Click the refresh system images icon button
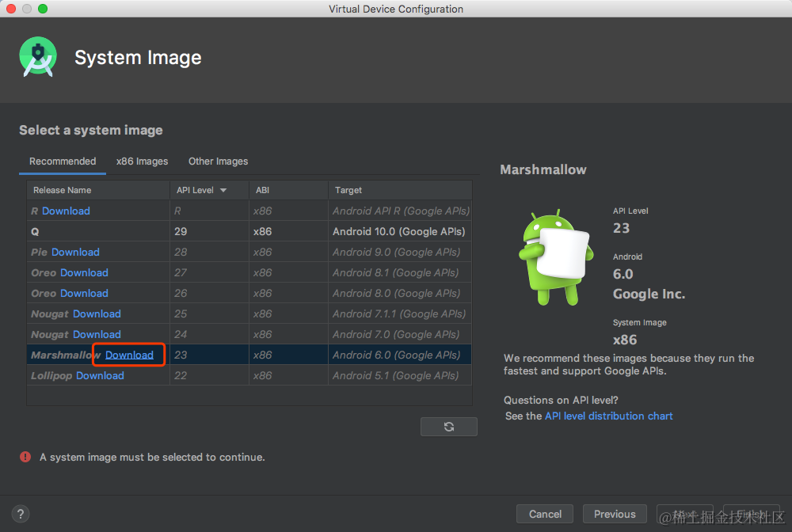The height and width of the screenshot is (532, 792). coord(448,427)
